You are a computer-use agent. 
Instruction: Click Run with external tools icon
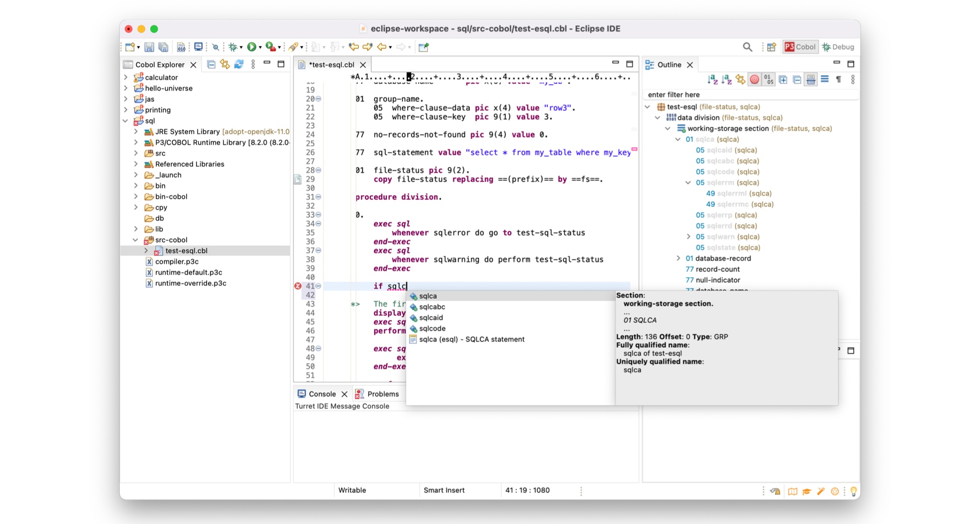pyautogui.click(x=270, y=47)
